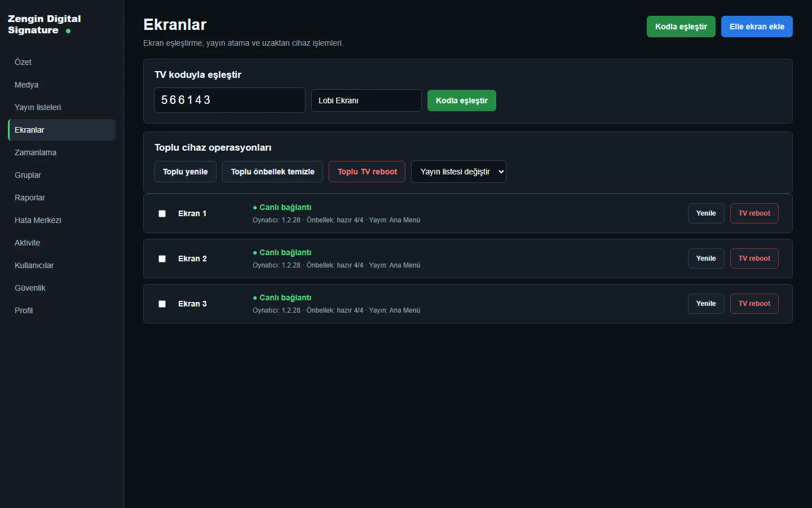Open Raporlar from the sidebar
Viewport: 812px width, 508px height.
[x=61, y=198]
